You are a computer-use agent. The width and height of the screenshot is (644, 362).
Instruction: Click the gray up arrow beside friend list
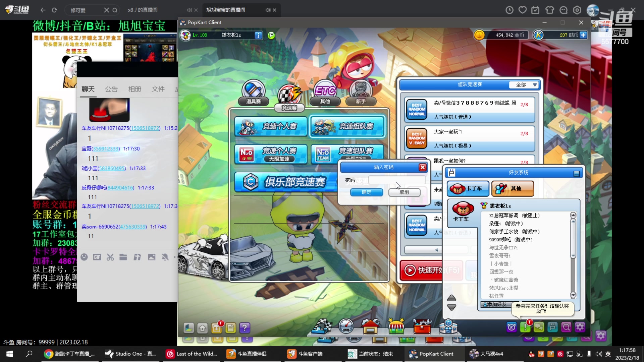(451, 298)
